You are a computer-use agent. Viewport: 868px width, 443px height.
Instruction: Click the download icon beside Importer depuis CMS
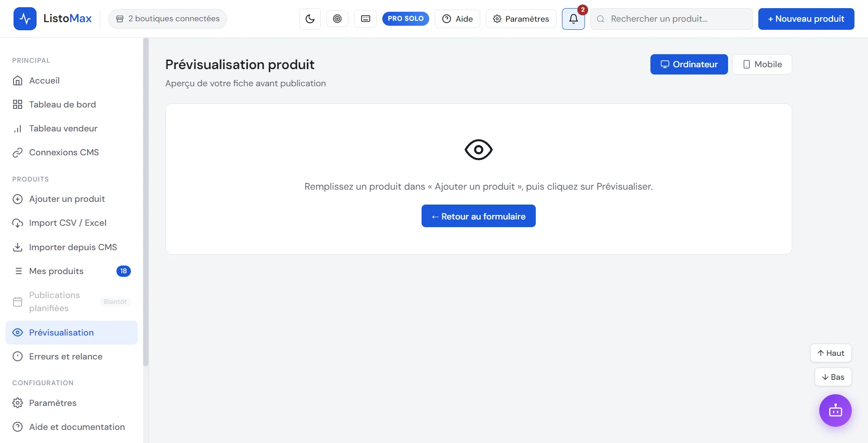pyautogui.click(x=18, y=247)
